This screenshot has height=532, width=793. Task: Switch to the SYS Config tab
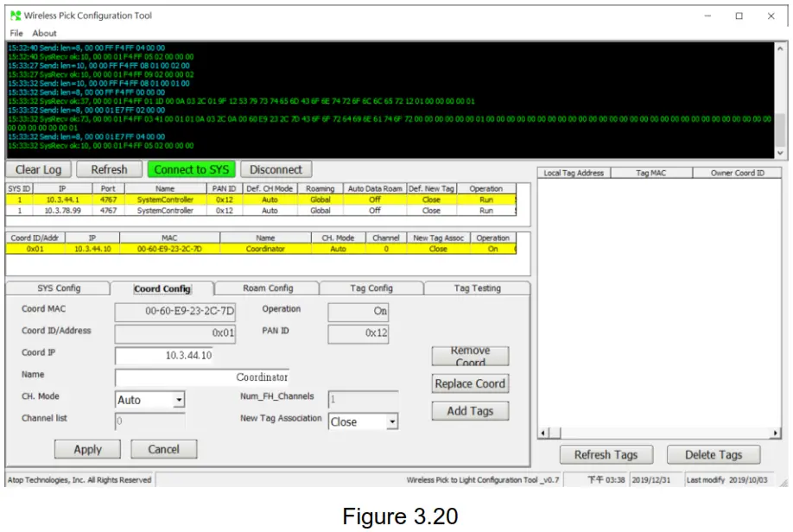coord(59,288)
